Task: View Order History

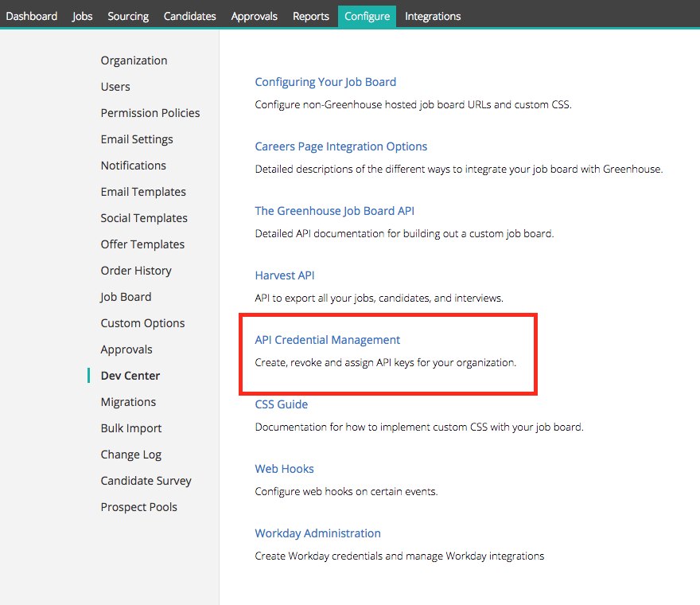Action: click(136, 271)
